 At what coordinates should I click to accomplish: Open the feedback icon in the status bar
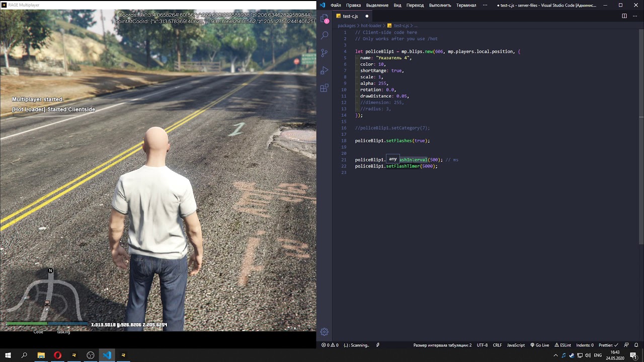pyautogui.click(x=626, y=345)
